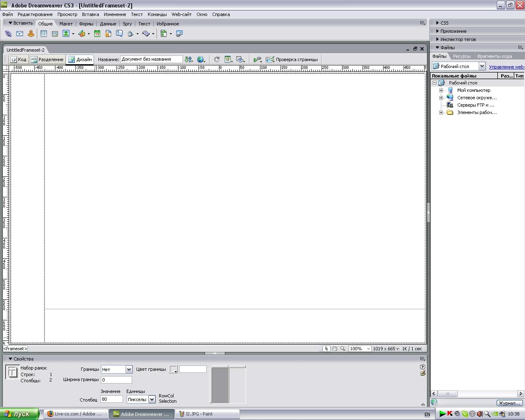This screenshot has width=525, height=420.
Task: Expand the Мой компьютер tree node
Action: click(x=441, y=90)
